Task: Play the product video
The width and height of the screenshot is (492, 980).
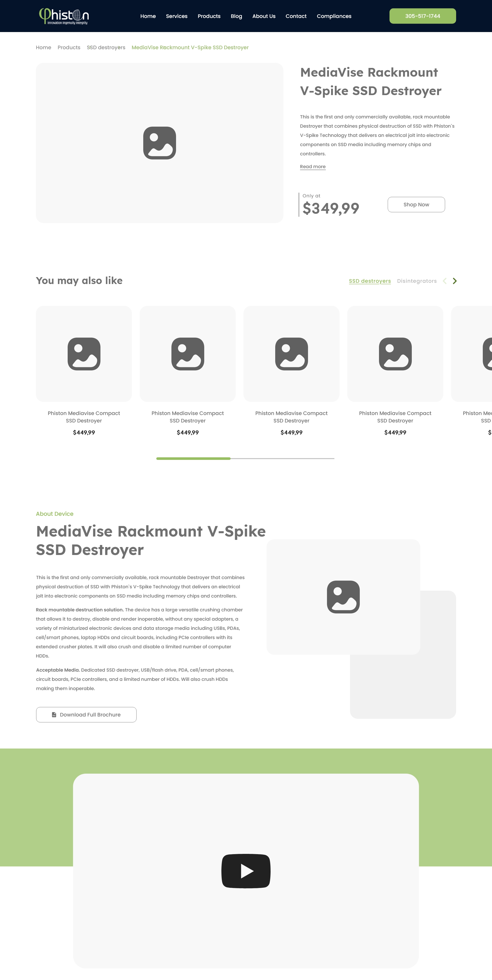Action: click(x=246, y=871)
